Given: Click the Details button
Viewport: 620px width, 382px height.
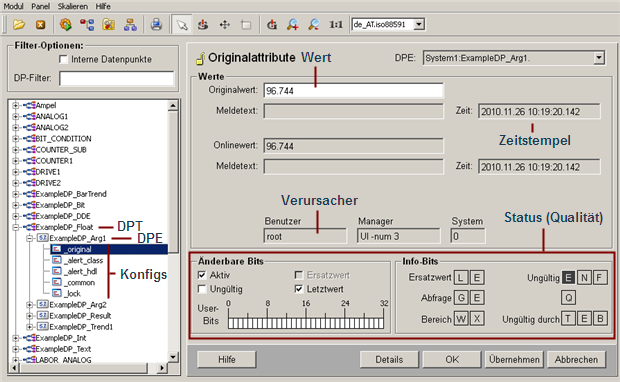Looking at the screenshot, I should point(389,359).
